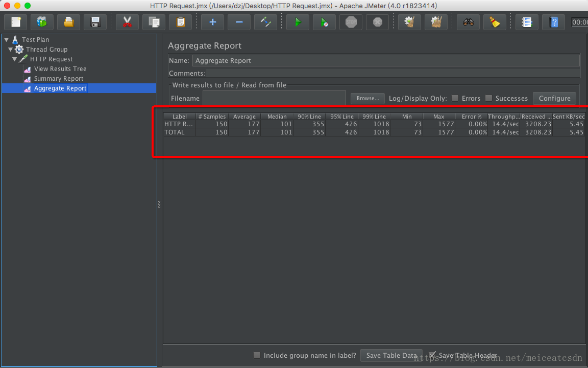Image resolution: width=588 pixels, height=368 pixels.
Task: Click the Configure button
Action: coord(555,98)
